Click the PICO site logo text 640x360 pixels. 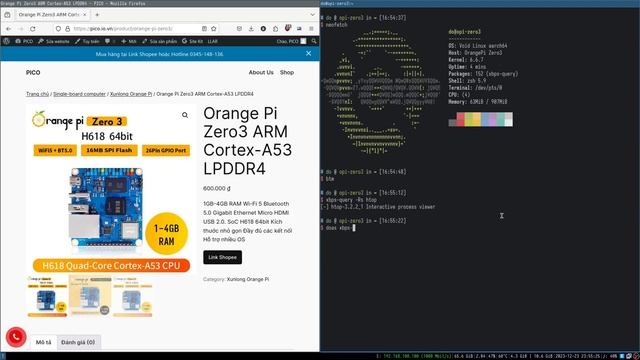tap(33, 72)
